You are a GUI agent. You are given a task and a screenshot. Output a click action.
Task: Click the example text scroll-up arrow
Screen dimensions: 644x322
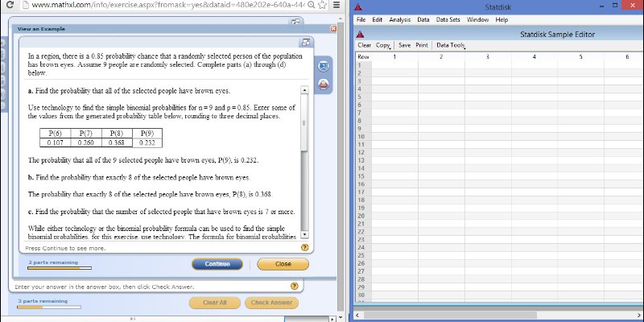304,90
